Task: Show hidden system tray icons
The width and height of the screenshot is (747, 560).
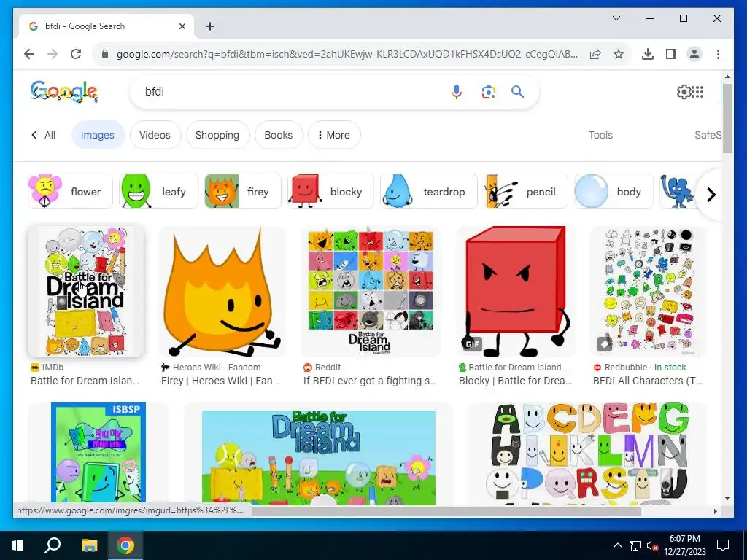Action: (617, 545)
